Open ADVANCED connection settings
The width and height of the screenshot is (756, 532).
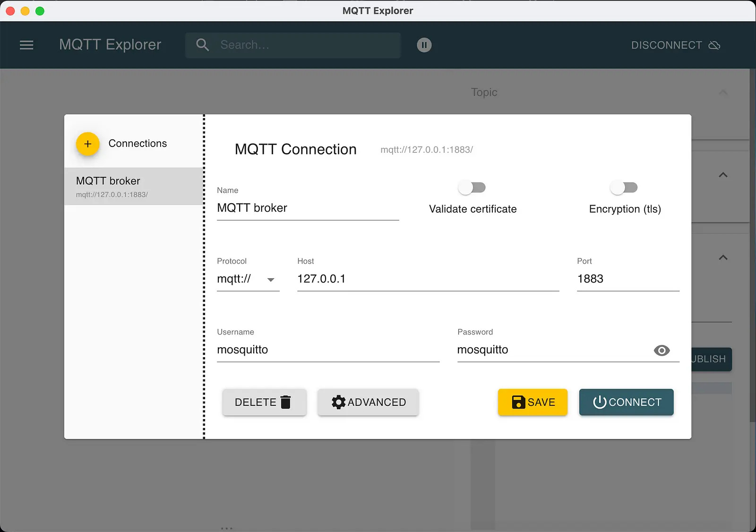[368, 402]
